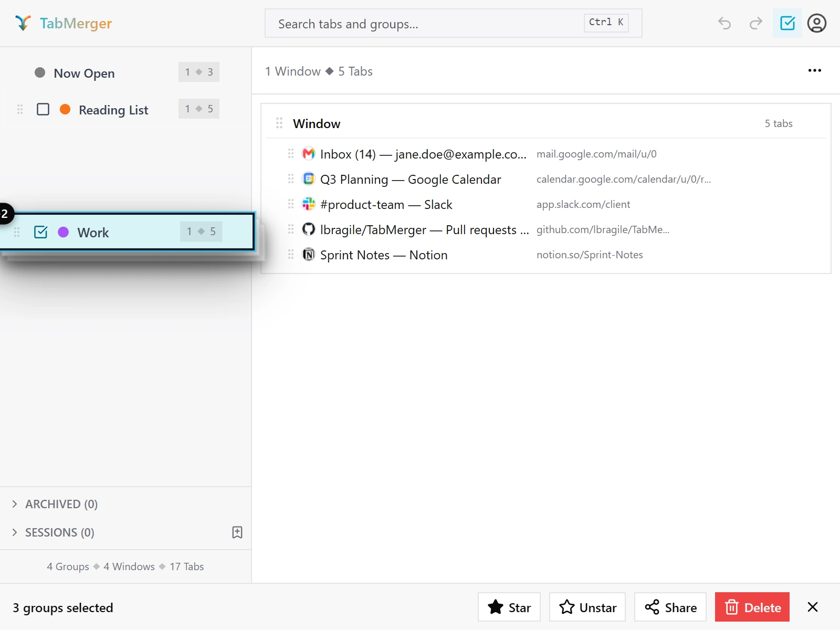Grab the drag handle of the Window header
840x630 pixels.
(x=279, y=123)
